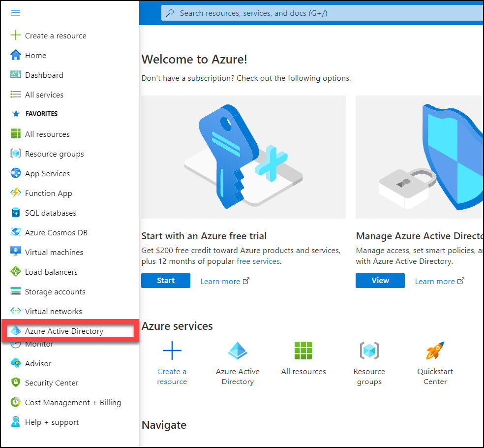This screenshot has width=484, height=448.
Task: Select Virtual networks label in sidebar
Action: pyautogui.click(x=54, y=312)
